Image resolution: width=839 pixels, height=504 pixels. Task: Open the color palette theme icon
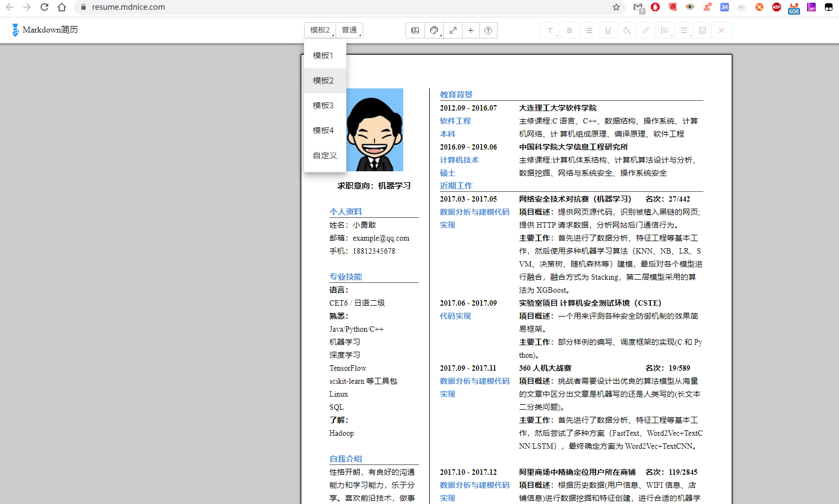click(x=434, y=30)
